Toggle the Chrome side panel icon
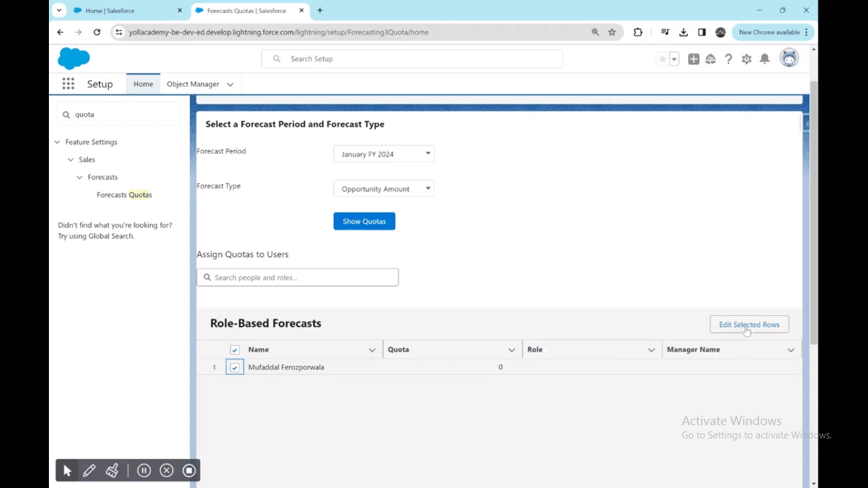 [702, 32]
